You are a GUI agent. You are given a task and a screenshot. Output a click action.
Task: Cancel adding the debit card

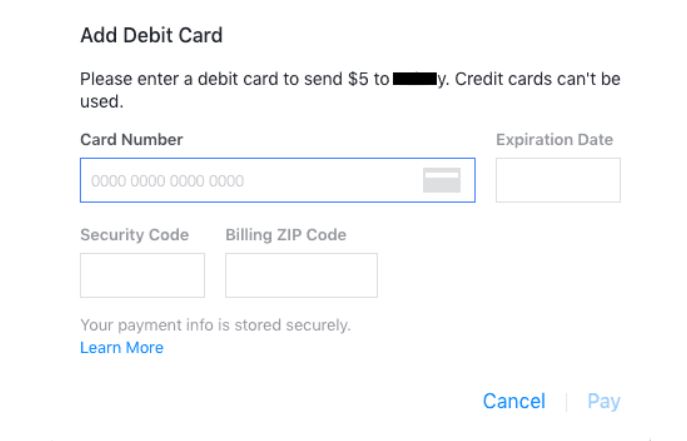click(514, 401)
